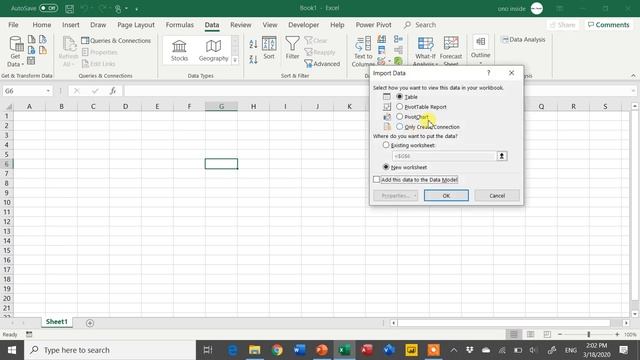Image resolution: width=640 pixels, height=360 pixels.
Task: Select Sheet1 tab
Action: pos(57,322)
